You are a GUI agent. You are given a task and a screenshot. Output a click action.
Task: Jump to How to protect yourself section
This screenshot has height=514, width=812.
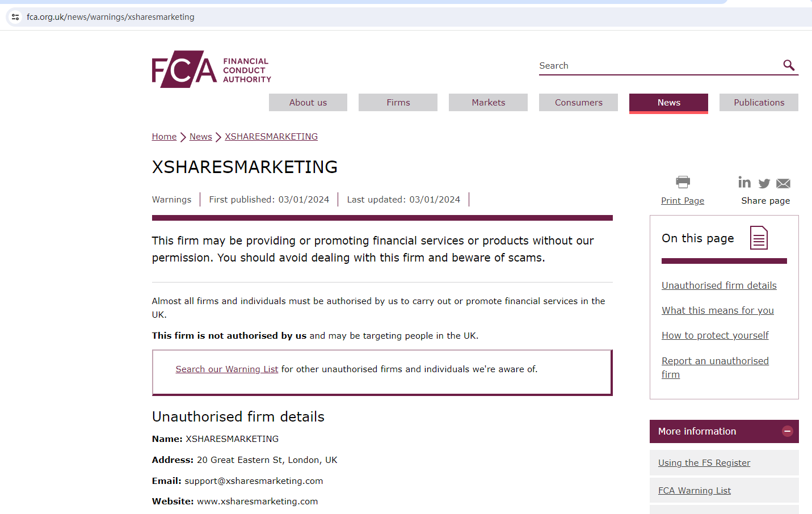point(715,335)
